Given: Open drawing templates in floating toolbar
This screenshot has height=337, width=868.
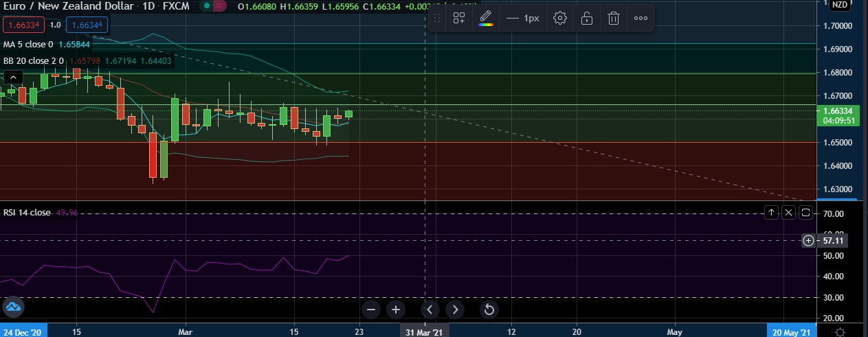Looking at the screenshot, I should [x=459, y=19].
